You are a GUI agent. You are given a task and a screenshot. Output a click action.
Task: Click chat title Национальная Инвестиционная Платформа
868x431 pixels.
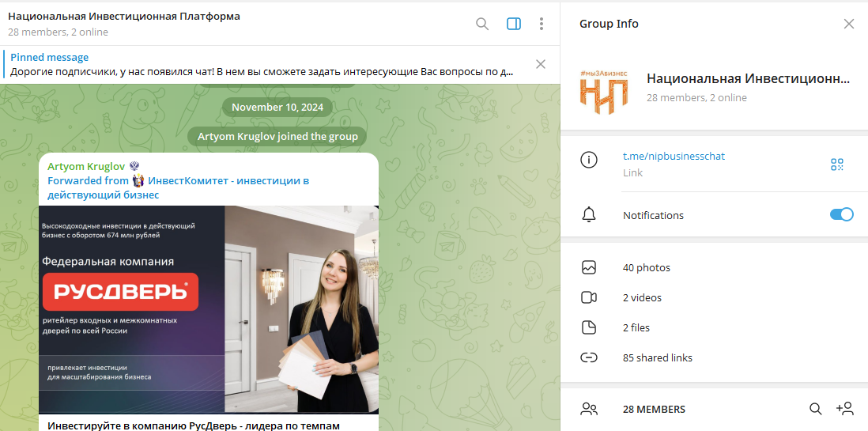click(x=124, y=16)
